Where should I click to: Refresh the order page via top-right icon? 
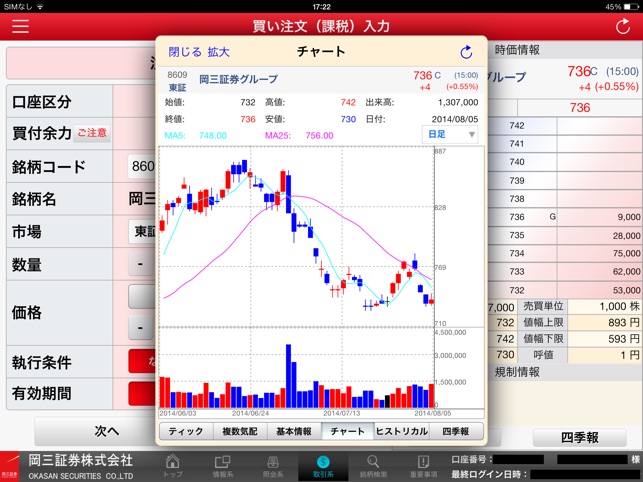click(x=622, y=26)
